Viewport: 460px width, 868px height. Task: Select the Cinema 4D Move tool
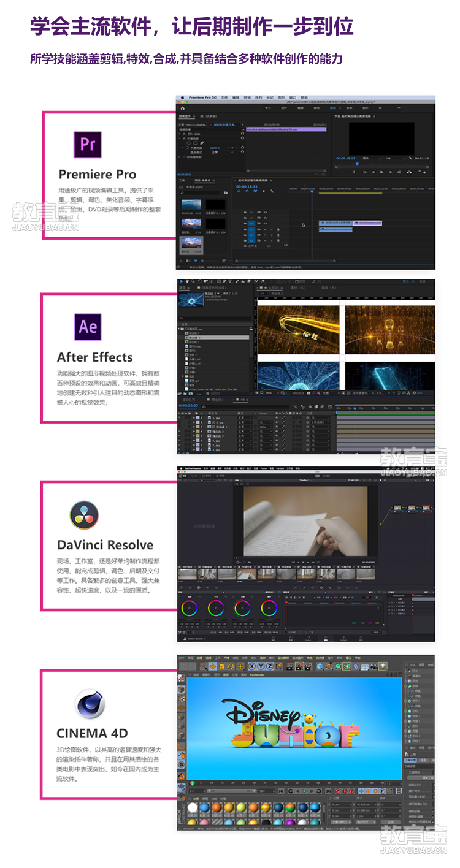point(212,666)
